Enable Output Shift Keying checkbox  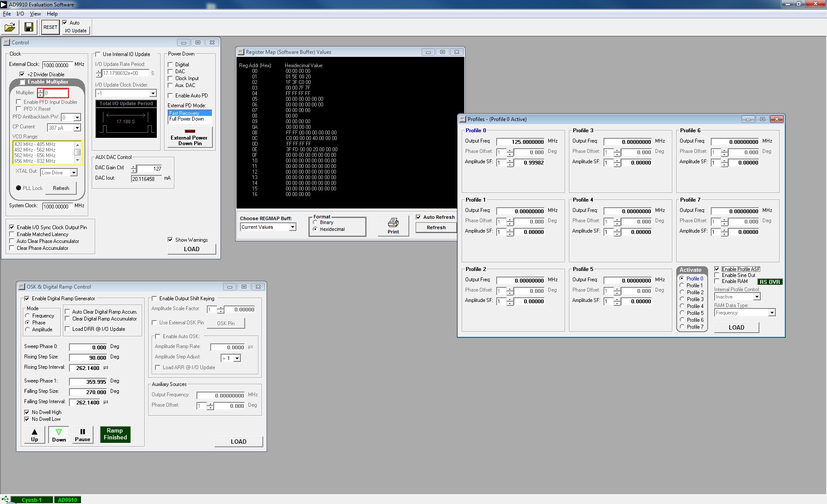pyautogui.click(x=155, y=299)
